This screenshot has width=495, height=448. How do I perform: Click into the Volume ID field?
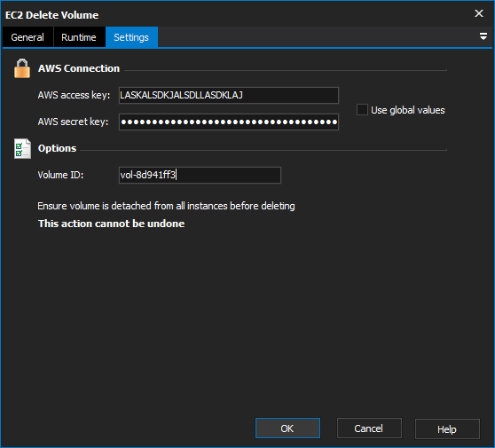(200, 175)
